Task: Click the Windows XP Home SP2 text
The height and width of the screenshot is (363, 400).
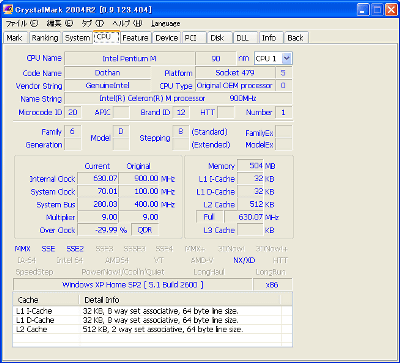Action: [x=133, y=285]
